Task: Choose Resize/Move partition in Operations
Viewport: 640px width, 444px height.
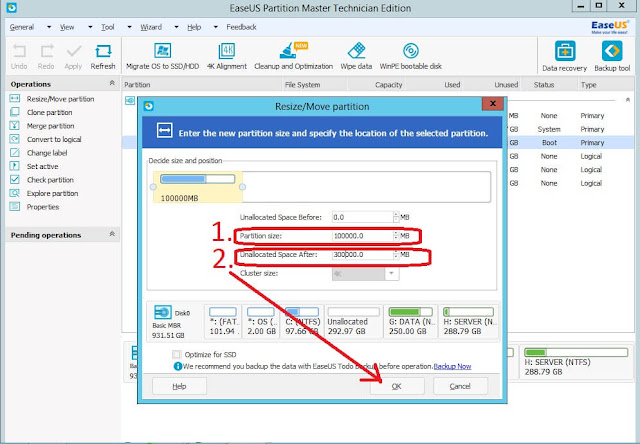Action: [60, 99]
